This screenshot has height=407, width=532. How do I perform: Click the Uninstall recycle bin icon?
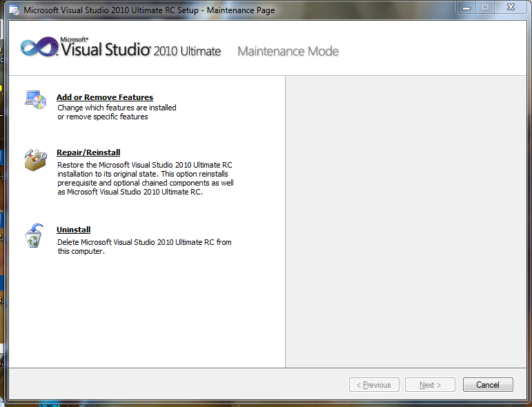(34, 236)
